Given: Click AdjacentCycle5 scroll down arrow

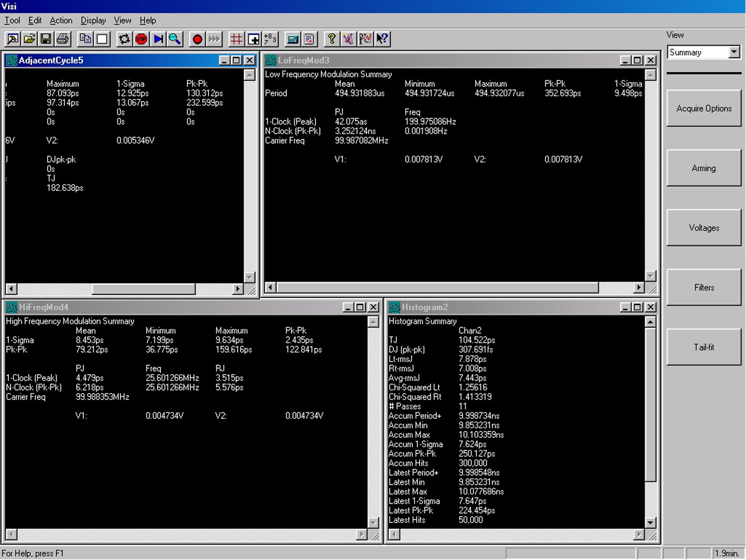Looking at the screenshot, I should (250, 277).
